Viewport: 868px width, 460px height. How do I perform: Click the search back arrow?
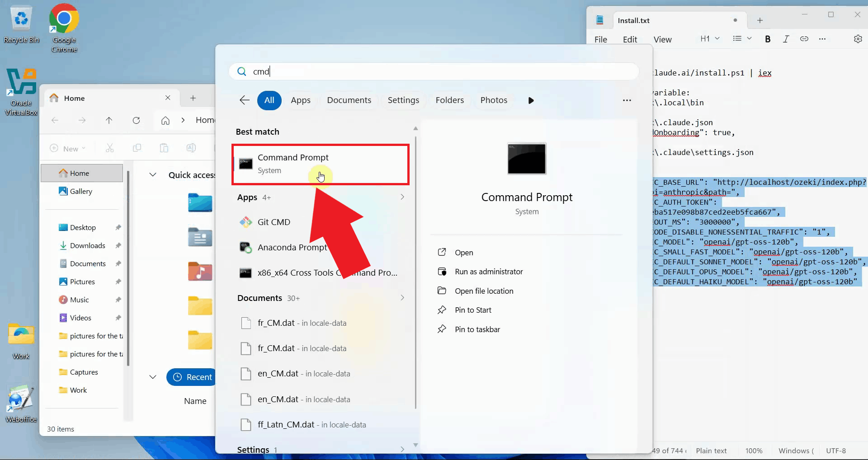(245, 100)
